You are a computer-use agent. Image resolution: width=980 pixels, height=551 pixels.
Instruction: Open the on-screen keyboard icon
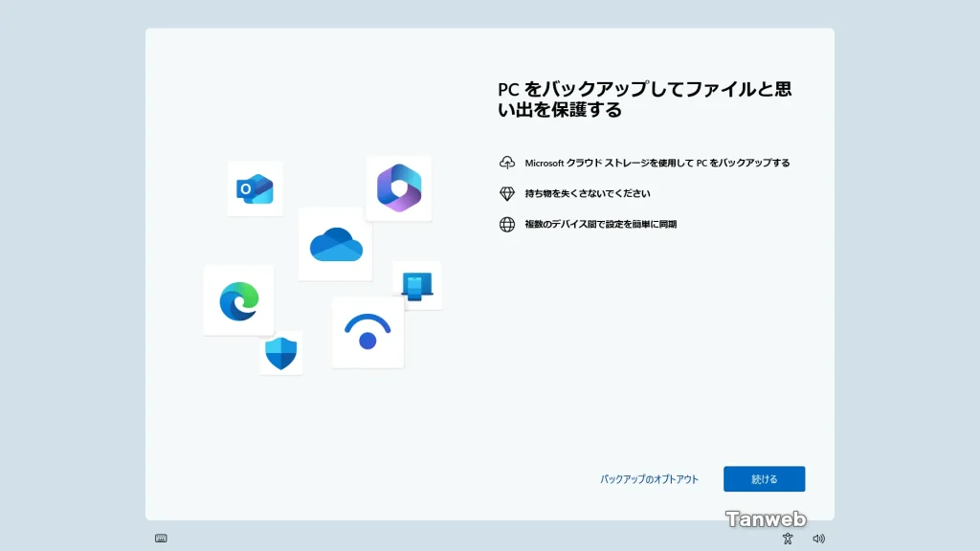pyautogui.click(x=161, y=539)
